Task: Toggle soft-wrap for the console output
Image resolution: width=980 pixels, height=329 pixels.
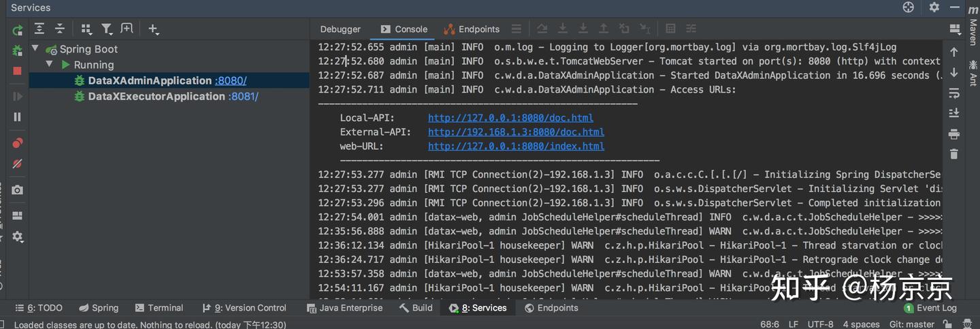Action: [x=954, y=93]
